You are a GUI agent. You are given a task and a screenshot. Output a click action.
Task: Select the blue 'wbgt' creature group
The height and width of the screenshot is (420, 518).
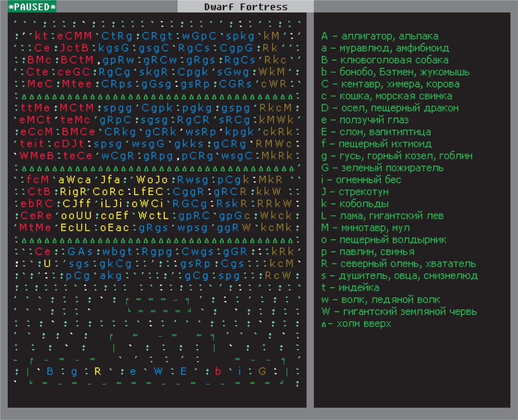pos(117,252)
